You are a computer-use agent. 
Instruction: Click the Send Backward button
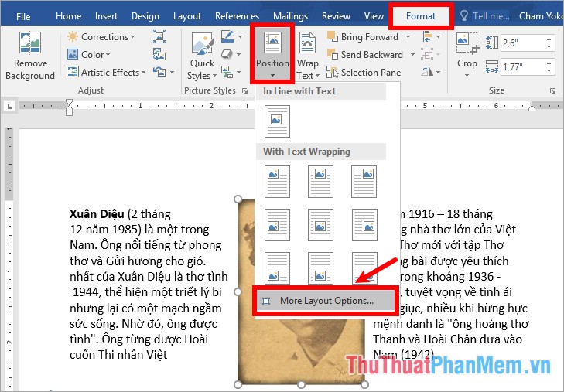(364, 55)
